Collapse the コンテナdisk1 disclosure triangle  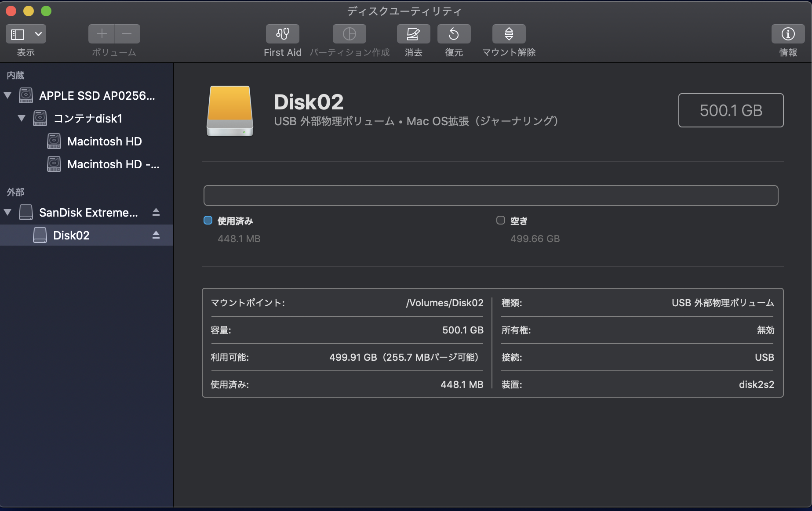pyautogui.click(x=22, y=118)
